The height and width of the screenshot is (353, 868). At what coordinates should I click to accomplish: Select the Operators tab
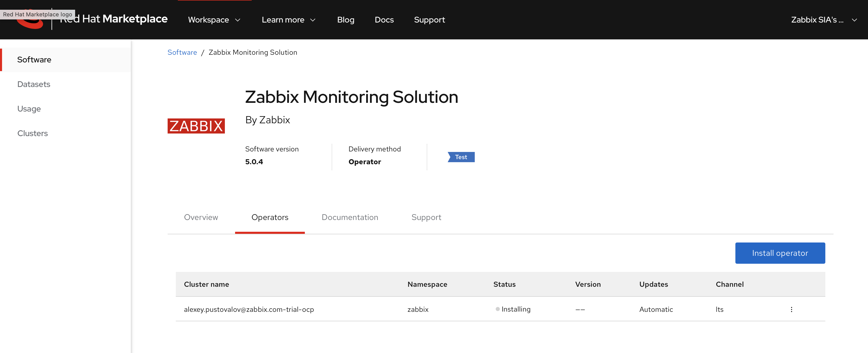270,217
